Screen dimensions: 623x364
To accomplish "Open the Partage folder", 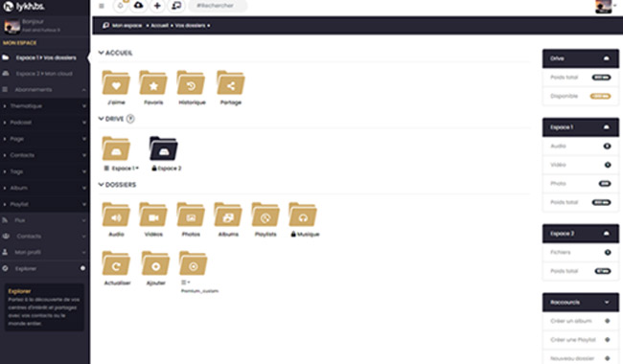I will click(230, 83).
